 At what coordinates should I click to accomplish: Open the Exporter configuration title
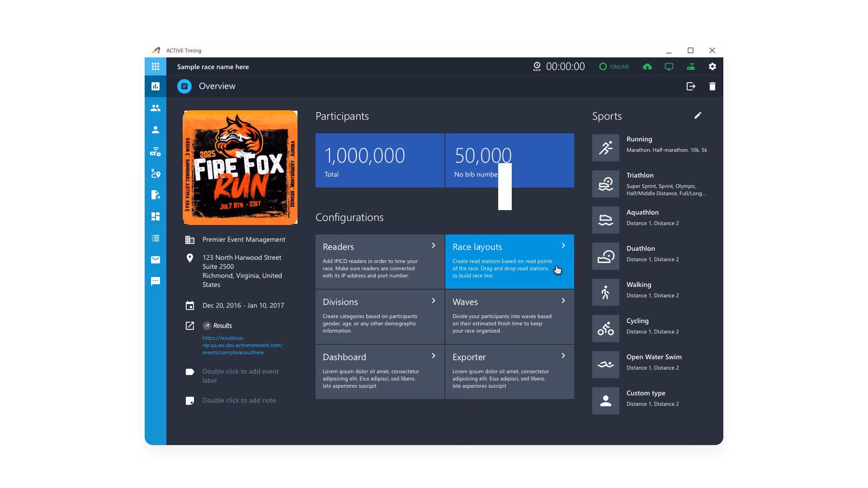469,357
